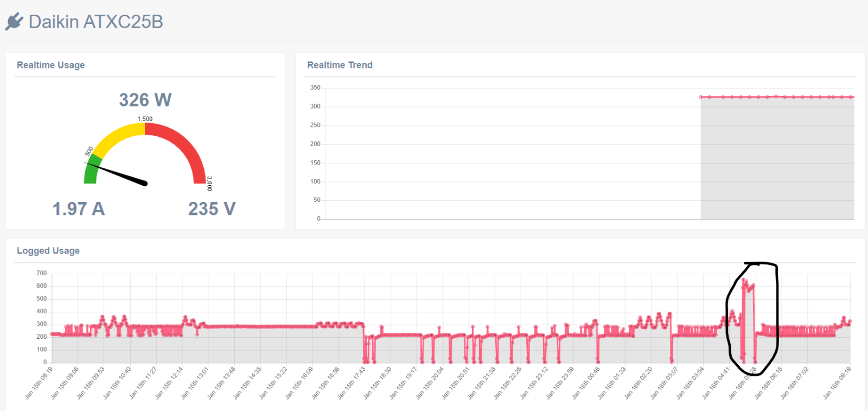Click the 400 label on the Logged Usage axis

coord(42,311)
